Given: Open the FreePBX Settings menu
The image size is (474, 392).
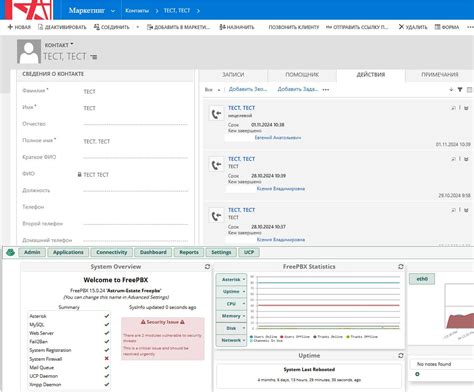Looking at the screenshot, I should 221,252.
